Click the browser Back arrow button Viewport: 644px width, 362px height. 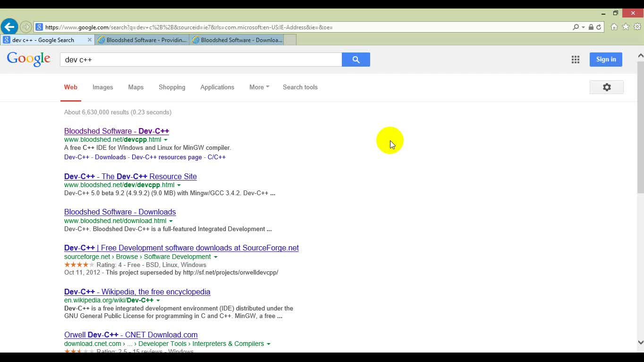click(9, 27)
